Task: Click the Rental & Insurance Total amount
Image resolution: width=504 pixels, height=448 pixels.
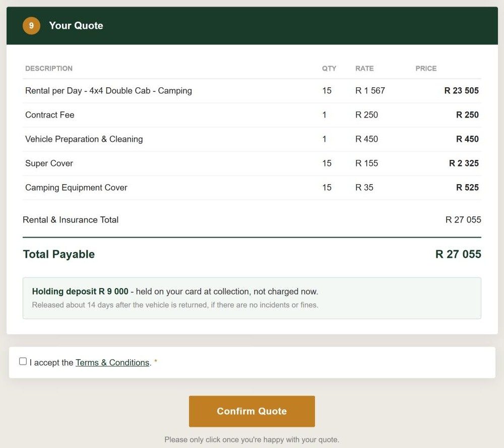Action: [x=463, y=220]
